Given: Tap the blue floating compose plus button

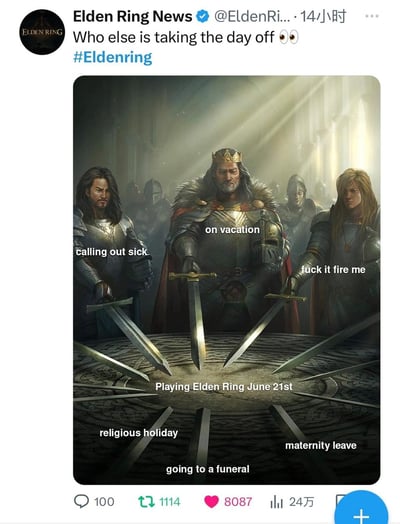Looking at the screenshot, I should click(x=361, y=510).
